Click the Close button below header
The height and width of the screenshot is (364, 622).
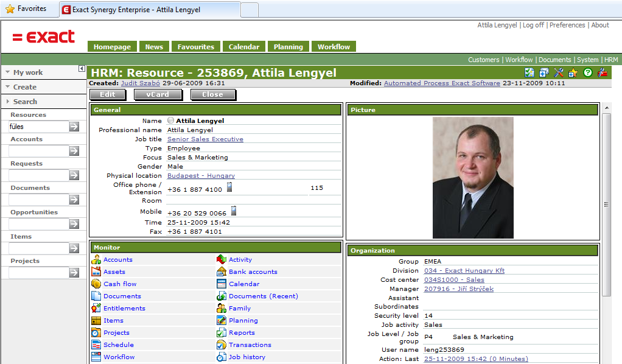[212, 94]
